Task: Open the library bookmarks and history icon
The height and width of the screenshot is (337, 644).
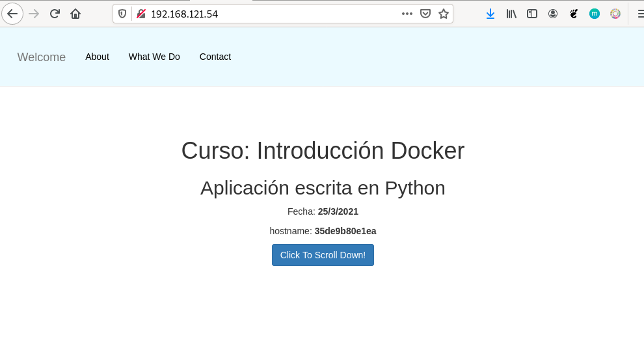Action: pyautogui.click(x=511, y=14)
